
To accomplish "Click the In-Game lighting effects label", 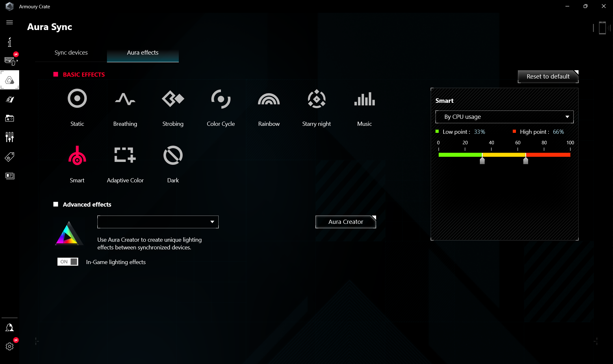I will coord(116,262).
